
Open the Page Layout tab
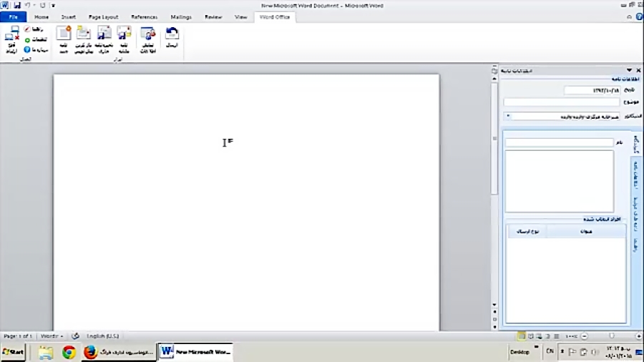[103, 17]
